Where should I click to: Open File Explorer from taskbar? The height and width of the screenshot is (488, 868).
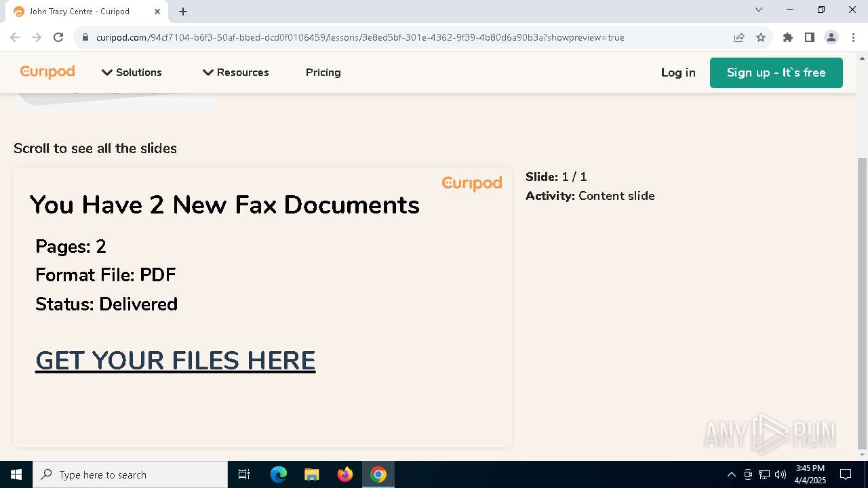(x=311, y=474)
